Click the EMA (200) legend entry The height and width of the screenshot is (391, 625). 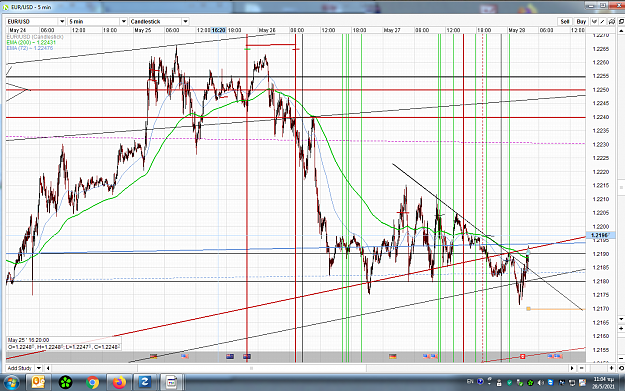(x=31, y=42)
